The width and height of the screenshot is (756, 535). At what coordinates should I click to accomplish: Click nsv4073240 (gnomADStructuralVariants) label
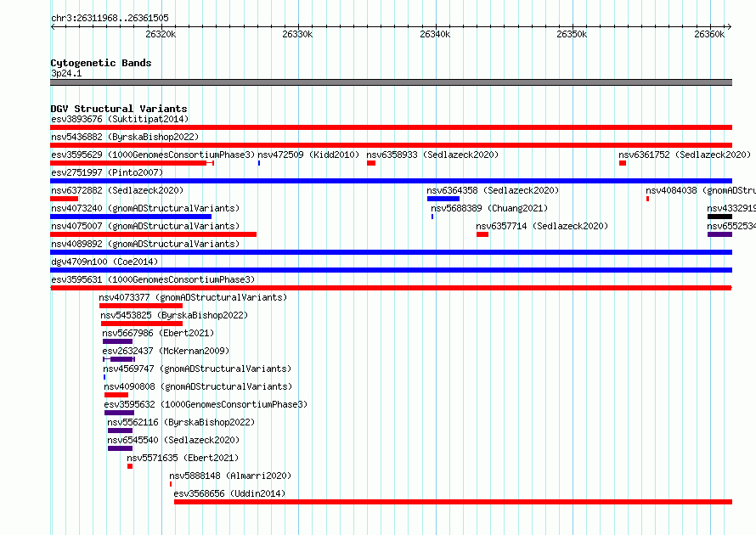(145, 208)
